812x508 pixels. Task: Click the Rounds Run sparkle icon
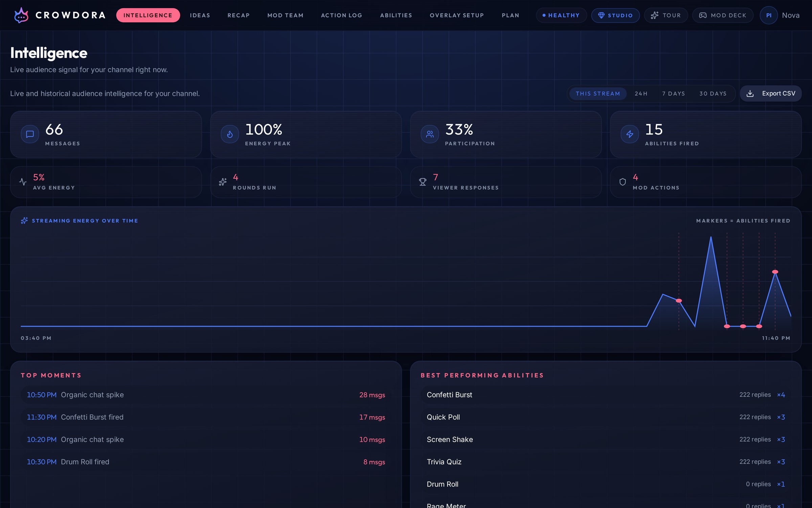click(x=223, y=182)
